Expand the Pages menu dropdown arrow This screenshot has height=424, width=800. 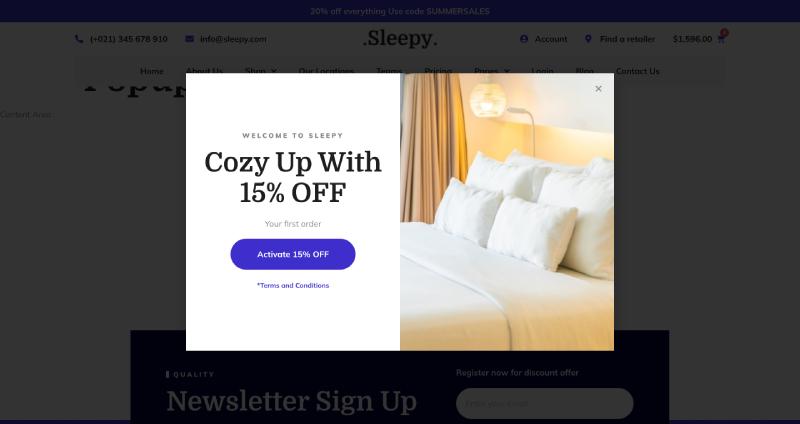(x=507, y=71)
